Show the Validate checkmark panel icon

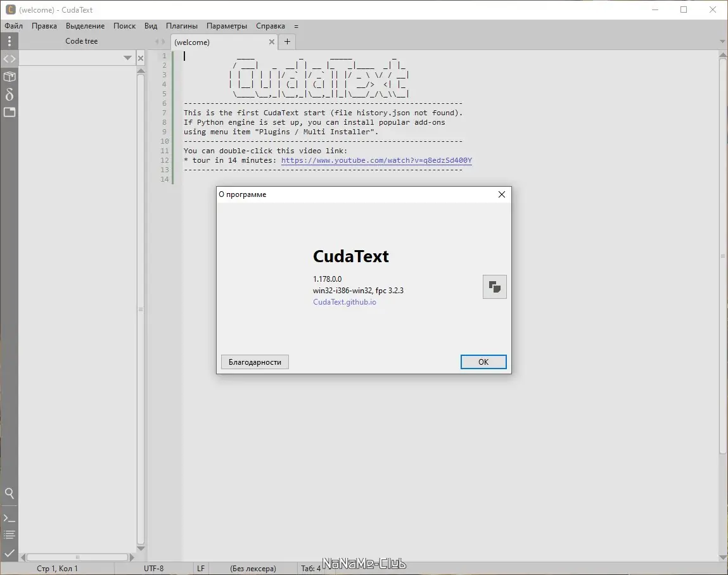click(x=10, y=553)
